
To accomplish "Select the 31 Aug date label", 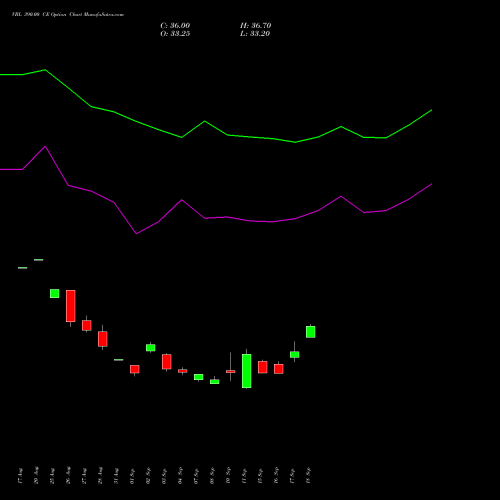I will (x=117, y=476).
